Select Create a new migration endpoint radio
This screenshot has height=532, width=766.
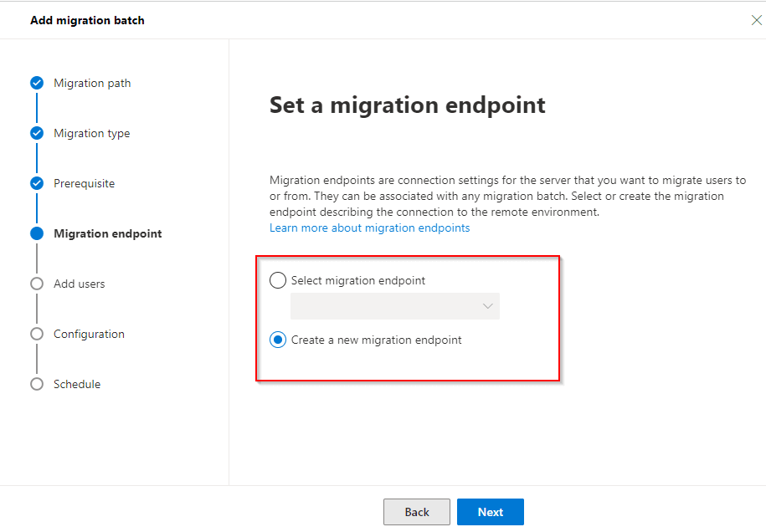point(278,340)
